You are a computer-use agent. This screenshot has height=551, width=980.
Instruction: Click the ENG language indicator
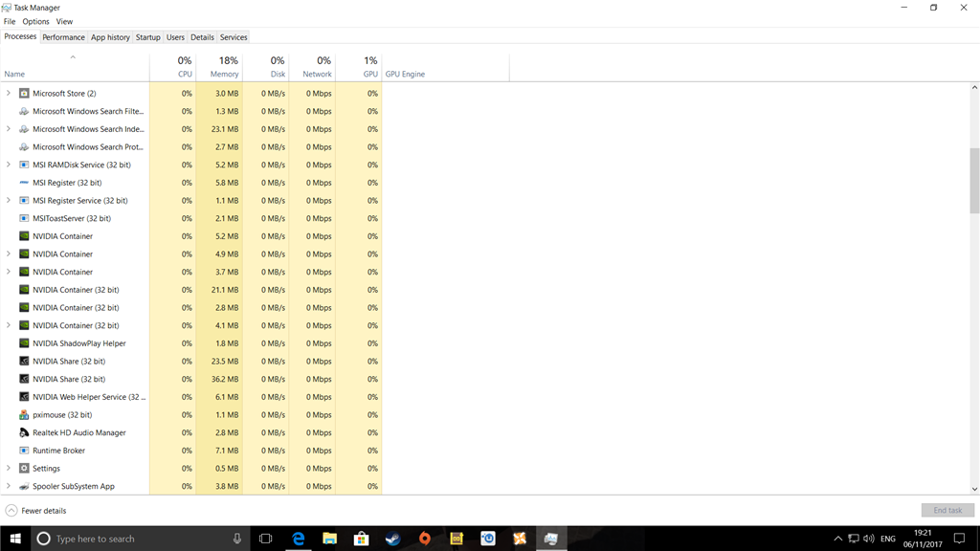(x=888, y=539)
